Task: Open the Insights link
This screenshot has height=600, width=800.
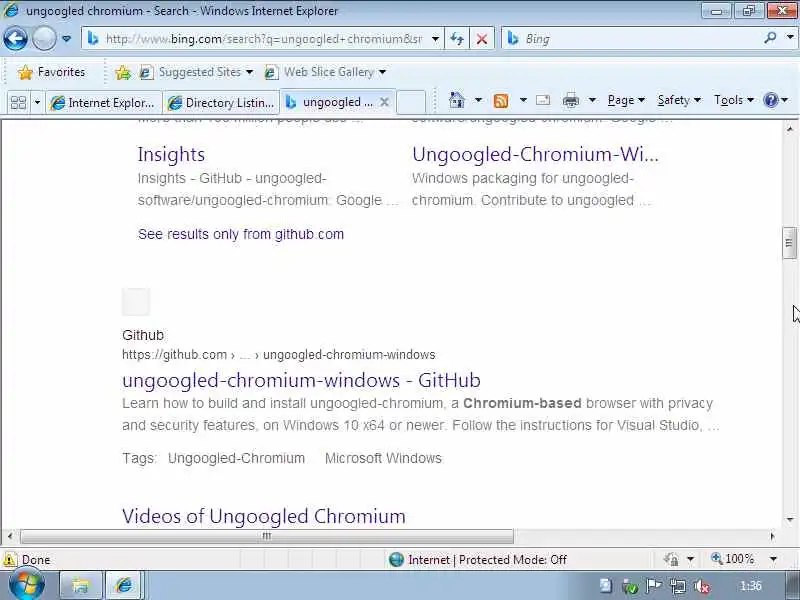Action: coord(171,155)
